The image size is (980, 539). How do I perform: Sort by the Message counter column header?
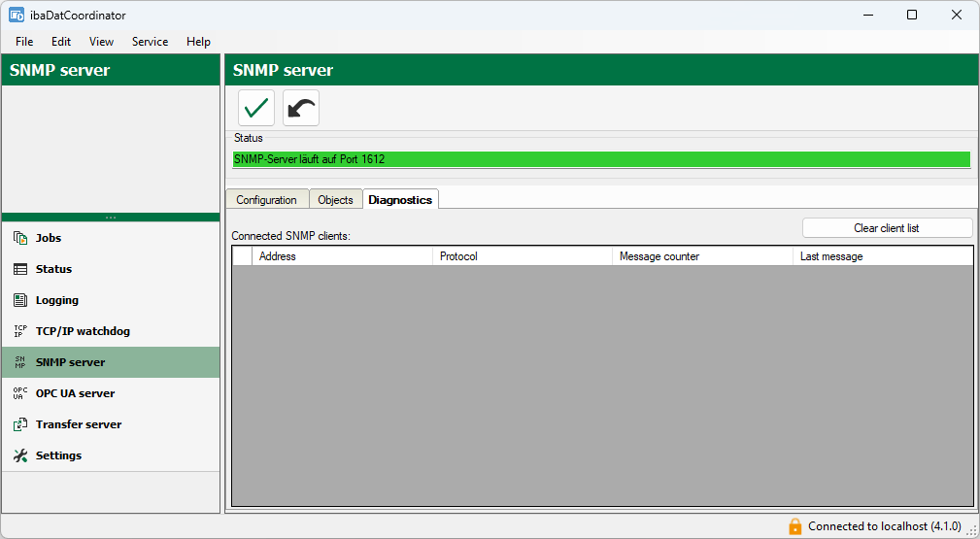[x=702, y=256]
